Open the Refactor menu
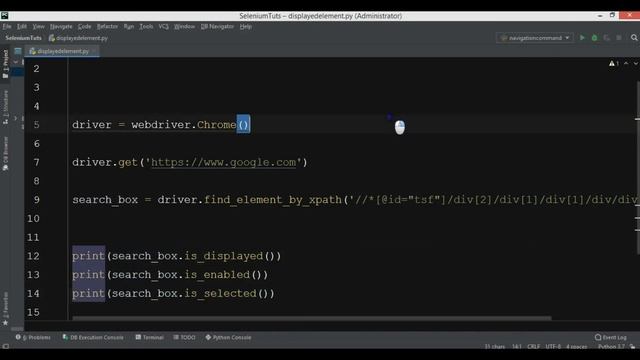 [x=107, y=27]
